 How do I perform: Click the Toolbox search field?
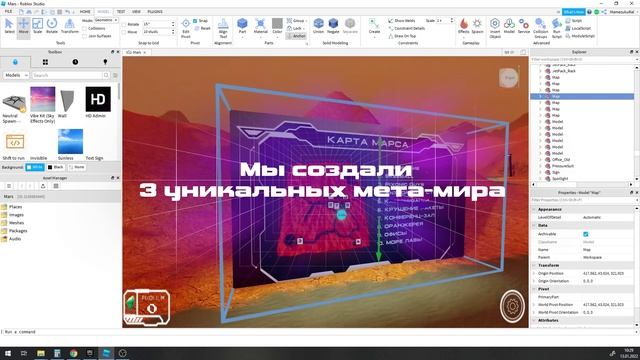click(x=70, y=75)
